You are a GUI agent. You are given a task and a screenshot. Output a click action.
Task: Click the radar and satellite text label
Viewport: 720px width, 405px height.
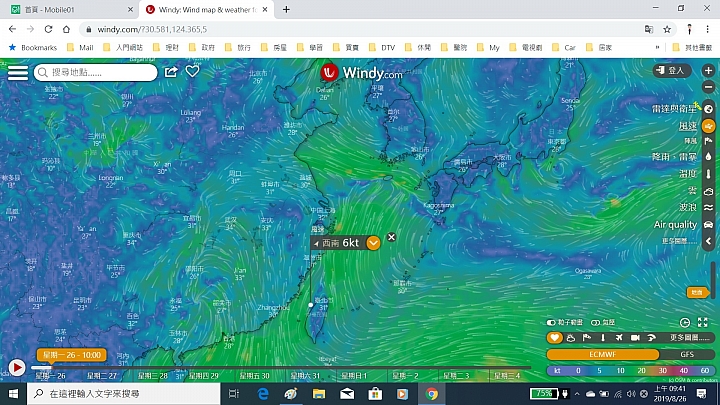(x=674, y=109)
